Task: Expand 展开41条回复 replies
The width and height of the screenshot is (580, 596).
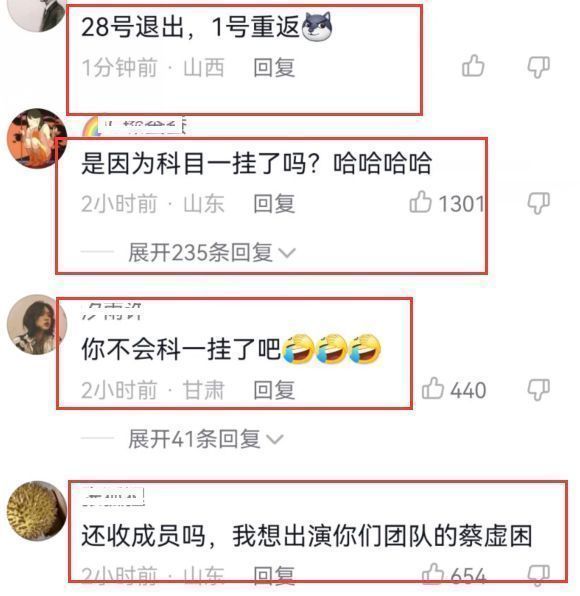Action: [206, 439]
